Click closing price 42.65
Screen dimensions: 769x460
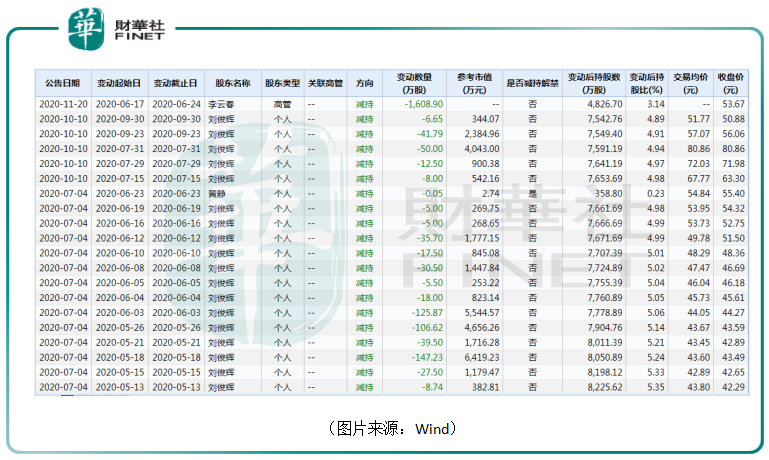tap(733, 372)
